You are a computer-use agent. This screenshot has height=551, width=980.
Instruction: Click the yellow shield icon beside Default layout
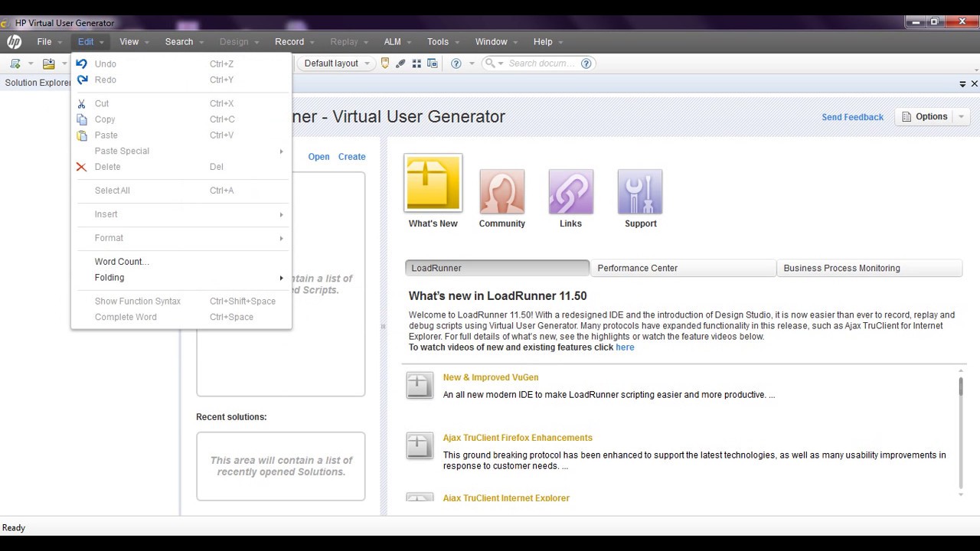[x=385, y=64]
